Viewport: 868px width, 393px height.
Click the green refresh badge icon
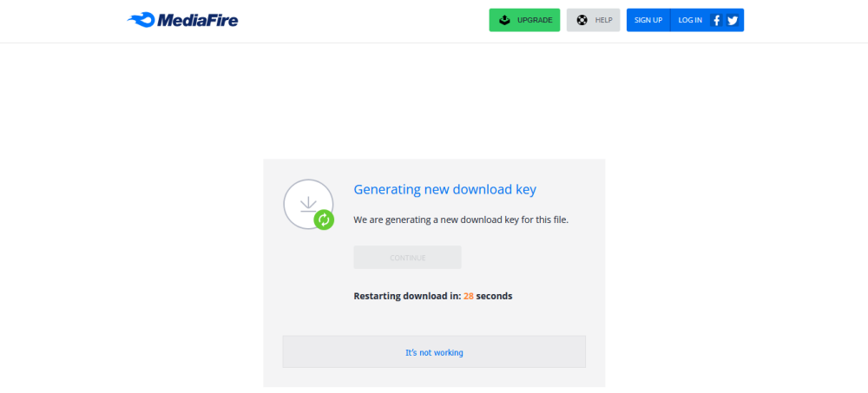(x=324, y=219)
